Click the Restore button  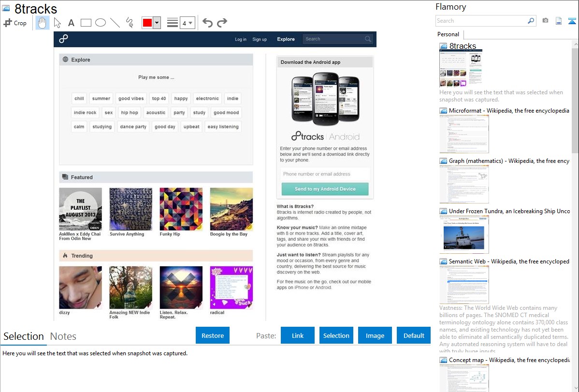pyautogui.click(x=213, y=335)
